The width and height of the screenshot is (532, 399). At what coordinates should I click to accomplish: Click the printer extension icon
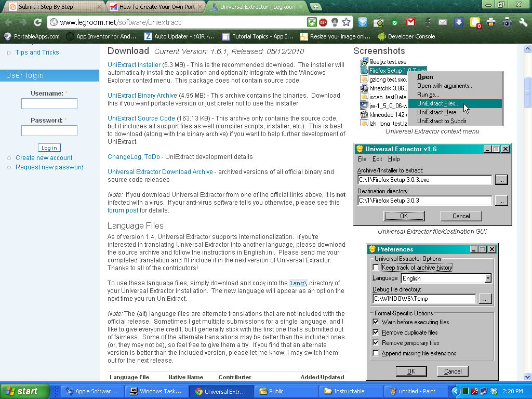490,22
